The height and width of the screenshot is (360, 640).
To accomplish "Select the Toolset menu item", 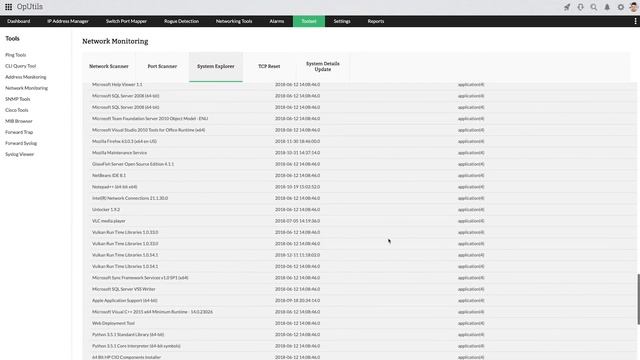I will click(x=309, y=21).
